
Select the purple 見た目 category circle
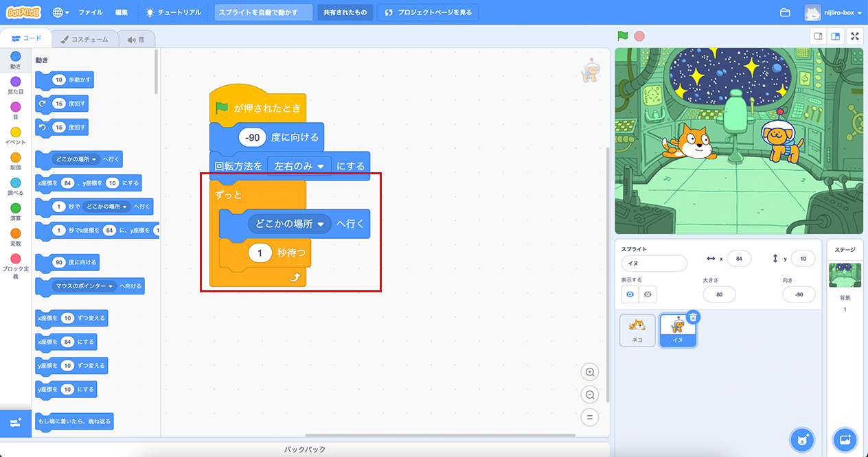[16, 82]
